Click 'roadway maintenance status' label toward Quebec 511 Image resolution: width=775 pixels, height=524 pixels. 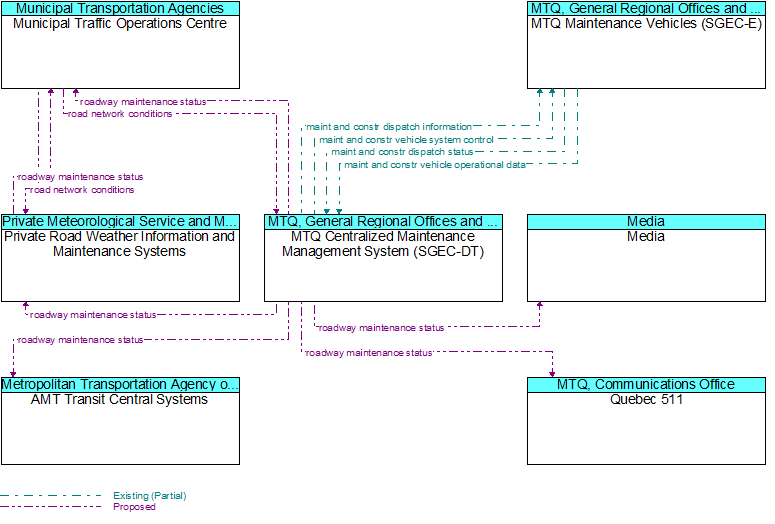point(369,353)
